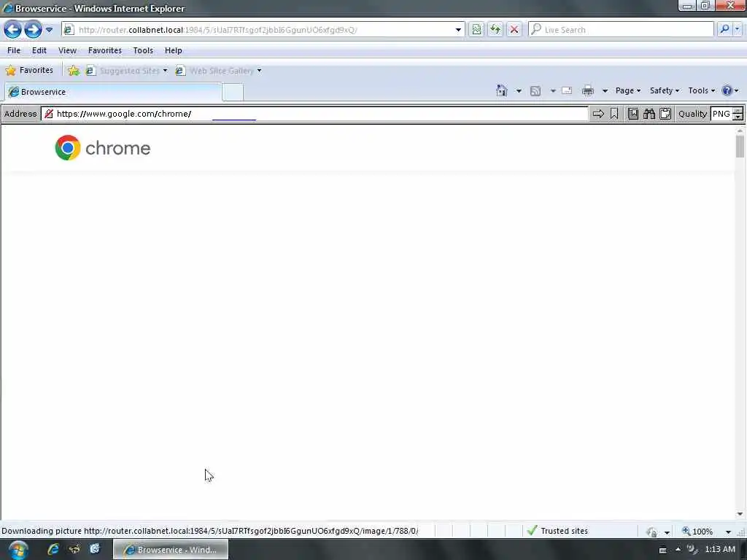Go forward with the IE Forward arrow
747x560 pixels.
coord(33,29)
